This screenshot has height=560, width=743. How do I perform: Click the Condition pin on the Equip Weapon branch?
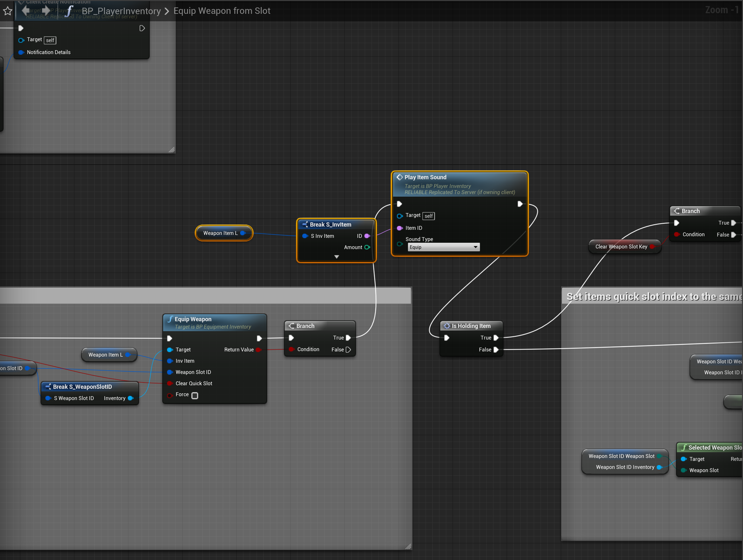click(x=291, y=349)
